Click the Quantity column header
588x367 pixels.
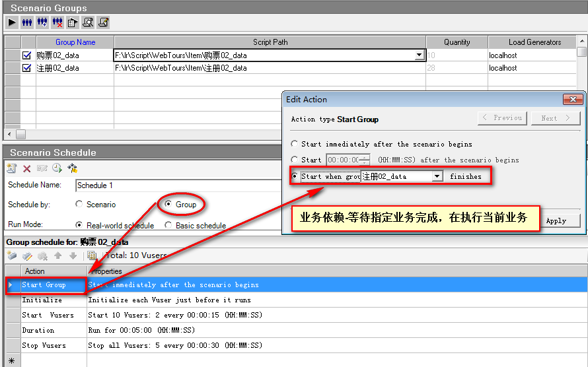(x=457, y=42)
